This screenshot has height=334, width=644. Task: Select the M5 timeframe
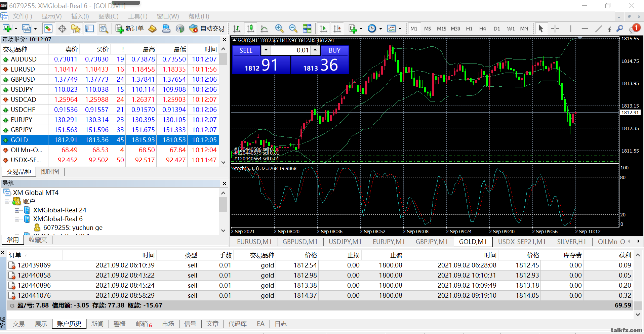tap(428, 29)
